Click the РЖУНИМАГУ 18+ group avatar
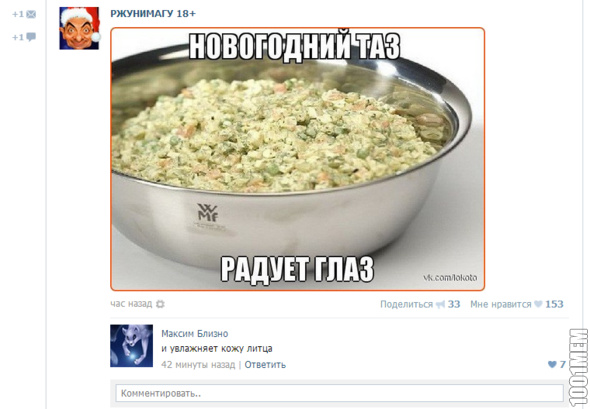The width and height of the screenshot is (590, 409). [79, 28]
